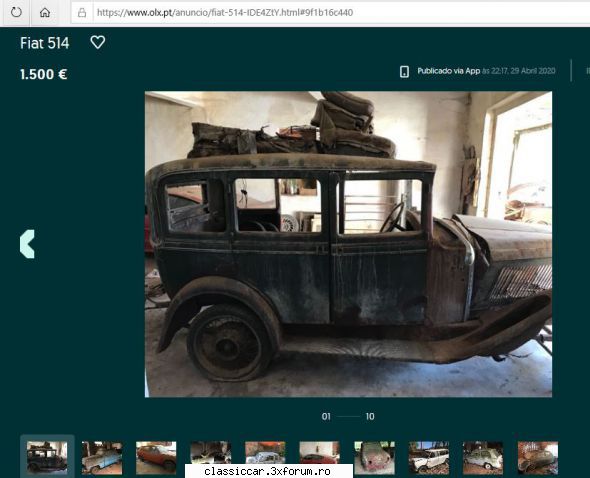
Task: Click the photo counter progress line
Action: point(348,416)
